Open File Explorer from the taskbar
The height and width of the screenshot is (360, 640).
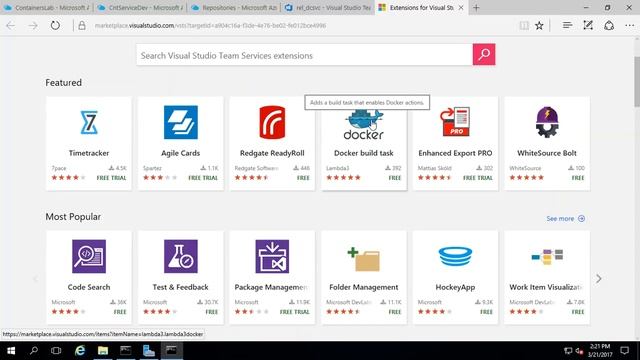[103, 351]
